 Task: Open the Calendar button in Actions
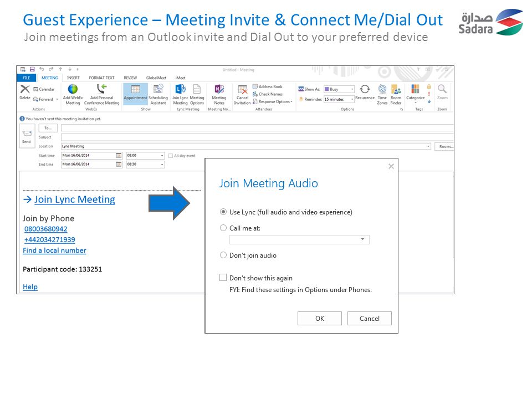[x=44, y=89]
